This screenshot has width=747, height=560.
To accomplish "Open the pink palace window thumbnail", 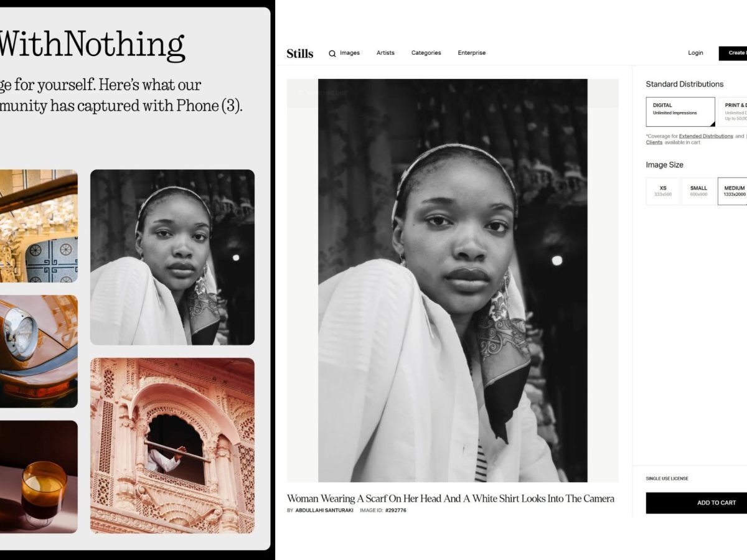I will pos(172,446).
